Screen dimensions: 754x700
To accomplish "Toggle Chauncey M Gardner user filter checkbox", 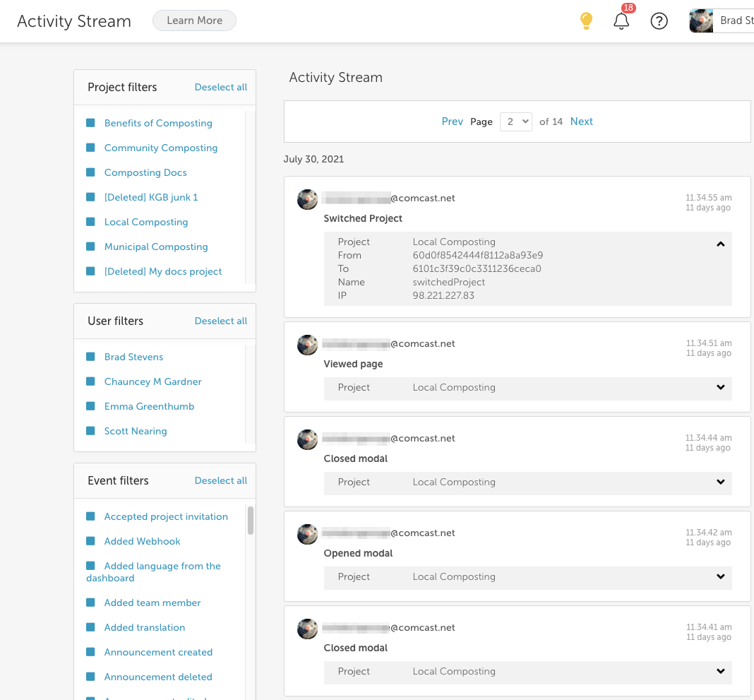I will pyautogui.click(x=90, y=381).
